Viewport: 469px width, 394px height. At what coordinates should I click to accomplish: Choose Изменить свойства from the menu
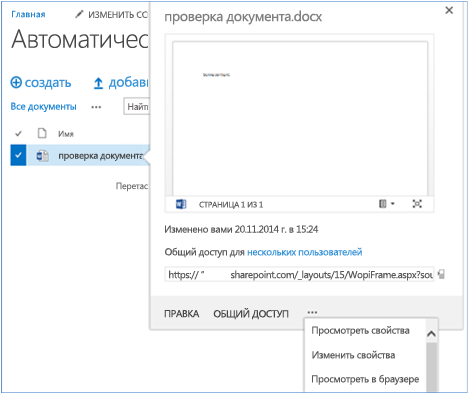pos(353,355)
